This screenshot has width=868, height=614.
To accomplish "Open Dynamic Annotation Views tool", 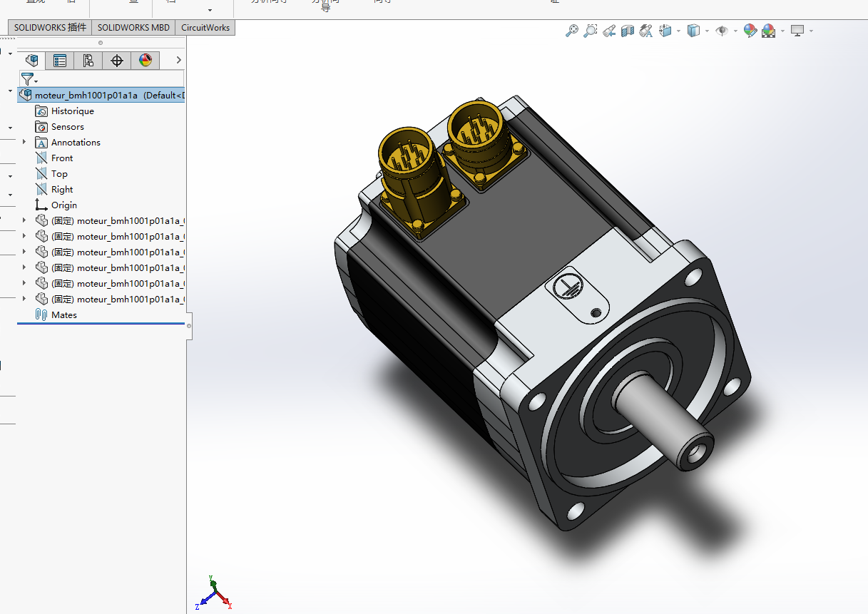I will click(x=646, y=31).
